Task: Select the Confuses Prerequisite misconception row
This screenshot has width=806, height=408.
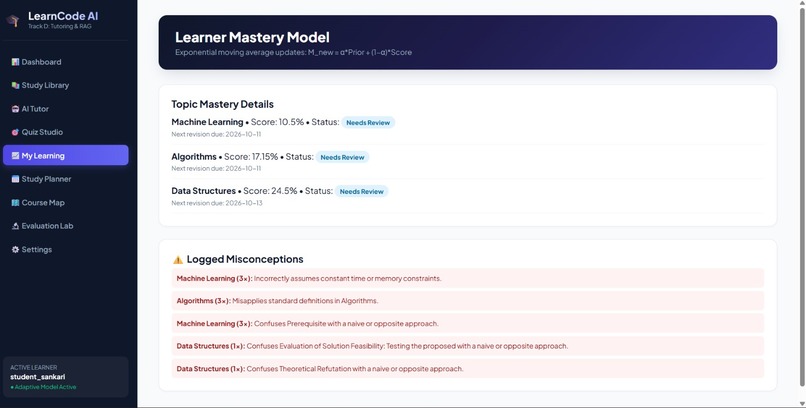Action: (x=468, y=324)
